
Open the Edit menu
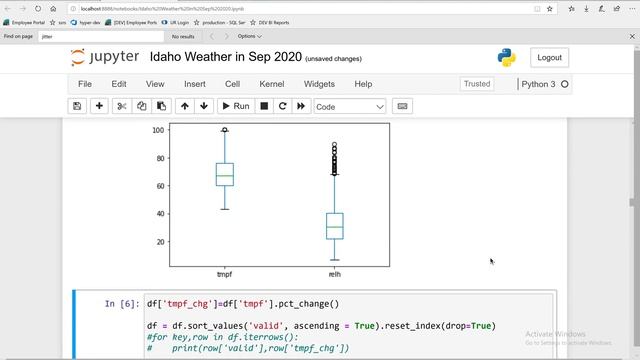click(119, 84)
